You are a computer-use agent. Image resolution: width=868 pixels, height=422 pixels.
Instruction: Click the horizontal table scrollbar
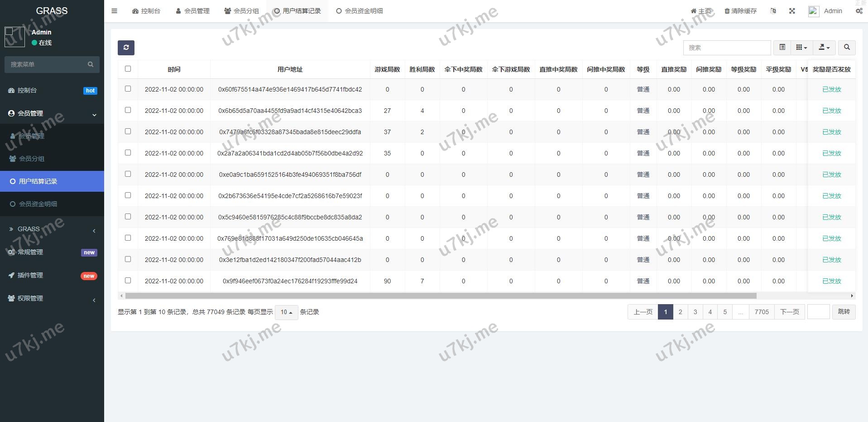441,296
